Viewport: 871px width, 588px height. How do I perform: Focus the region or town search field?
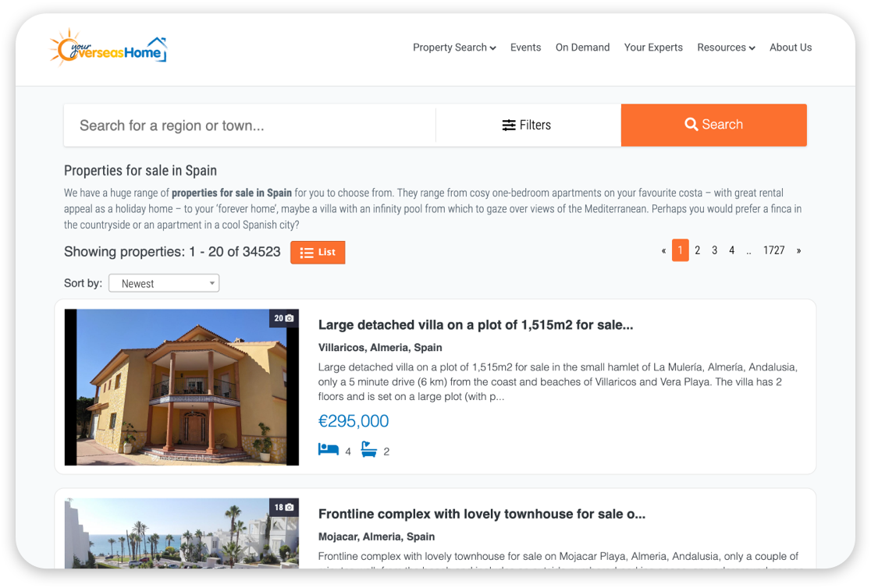(x=250, y=126)
